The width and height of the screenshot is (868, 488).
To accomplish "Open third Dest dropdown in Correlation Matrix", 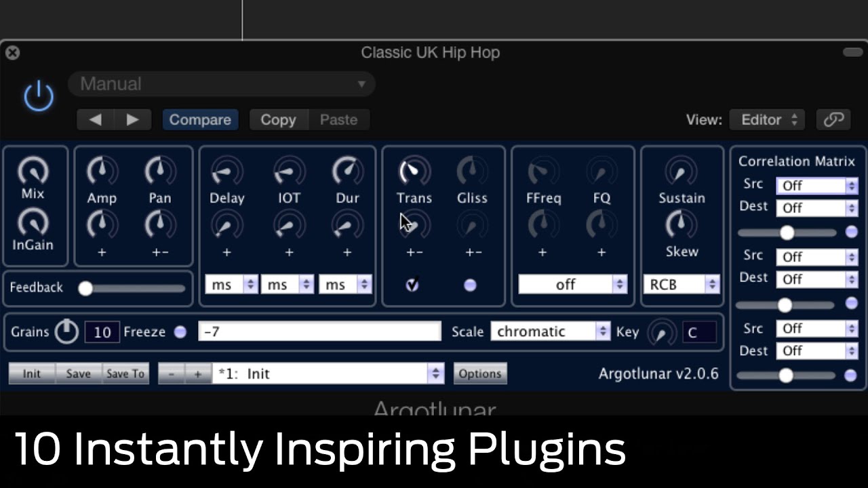I will coord(817,350).
